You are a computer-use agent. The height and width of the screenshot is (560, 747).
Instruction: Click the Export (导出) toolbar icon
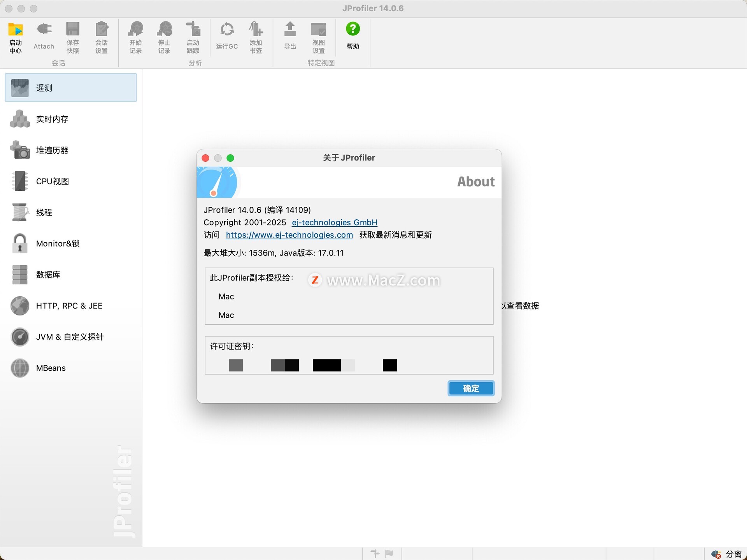pos(290,29)
